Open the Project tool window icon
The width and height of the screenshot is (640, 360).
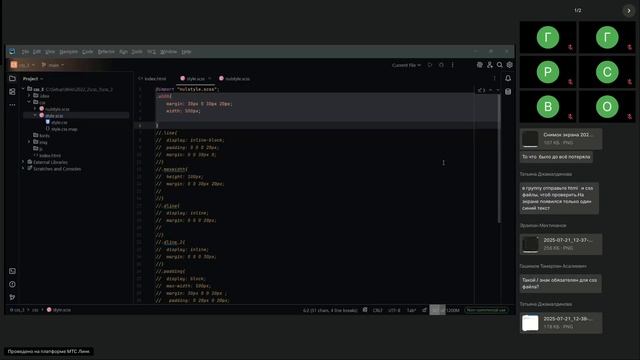pos(12,78)
